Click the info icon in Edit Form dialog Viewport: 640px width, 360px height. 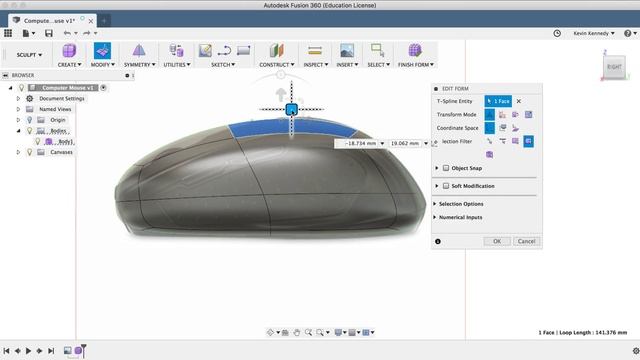[x=438, y=242]
